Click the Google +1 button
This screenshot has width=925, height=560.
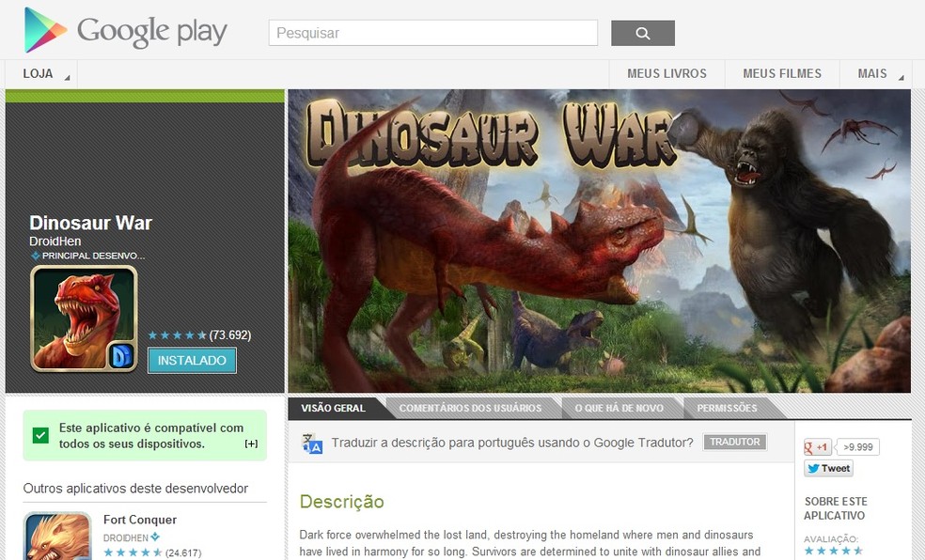pos(818,447)
